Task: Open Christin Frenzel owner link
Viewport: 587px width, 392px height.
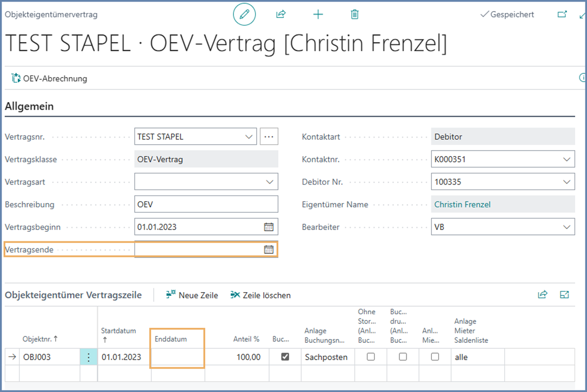Action: [463, 205]
